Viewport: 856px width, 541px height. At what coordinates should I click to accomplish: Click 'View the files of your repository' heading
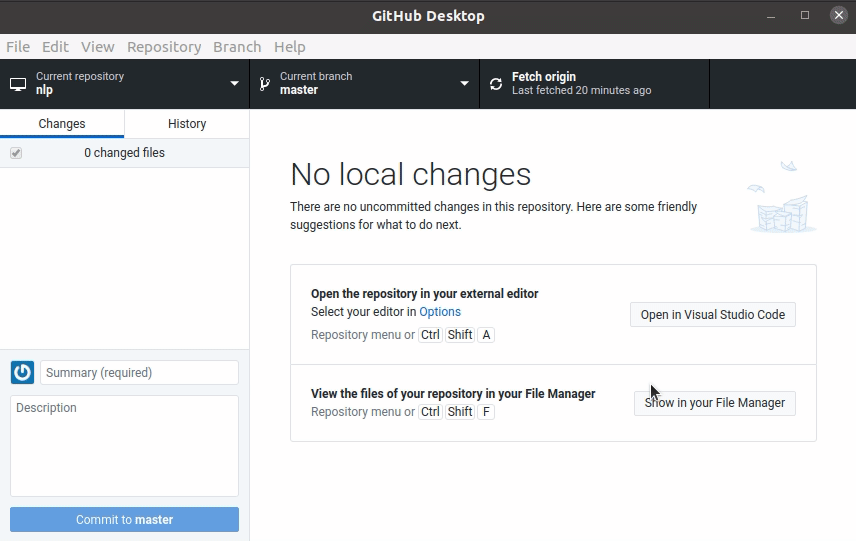[x=453, y=394]
